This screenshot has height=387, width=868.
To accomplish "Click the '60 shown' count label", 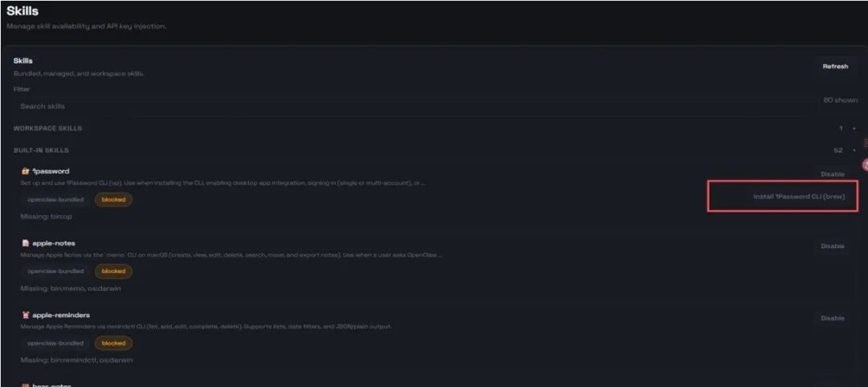I will (x=841, y=100).
